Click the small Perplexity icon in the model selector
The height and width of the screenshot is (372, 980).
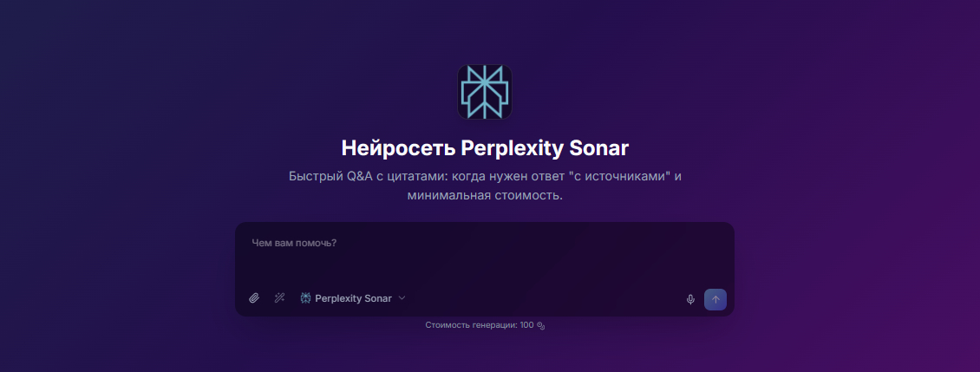pos(305,298)
